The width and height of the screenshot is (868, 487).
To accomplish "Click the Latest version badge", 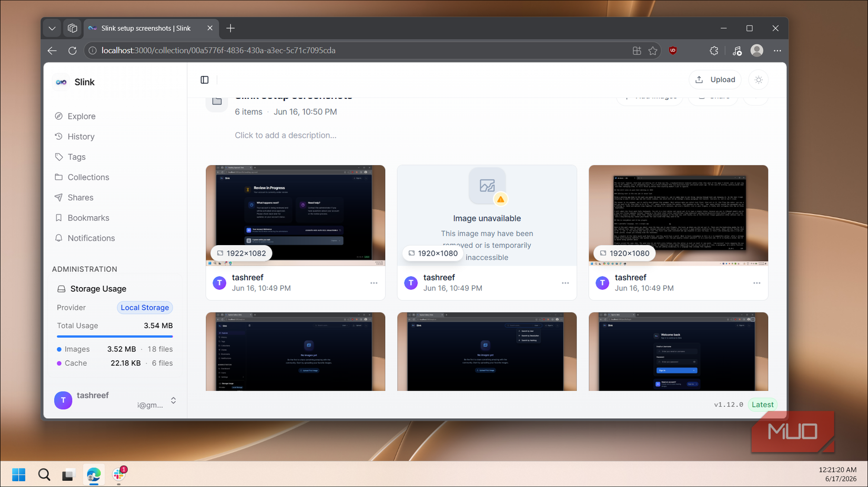I will pyautogui.click(x=762, y=404).
